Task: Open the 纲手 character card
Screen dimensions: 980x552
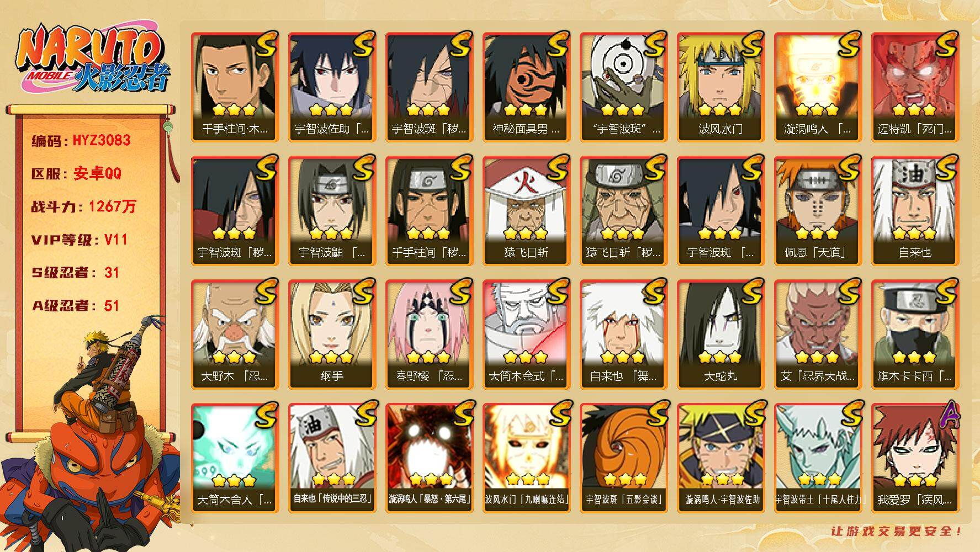Action: point(332,334)
